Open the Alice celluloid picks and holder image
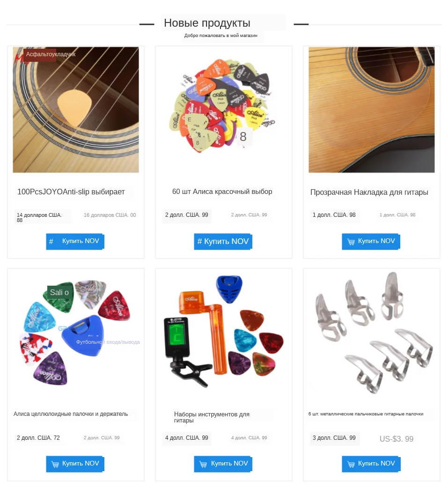Viewport: 448px width, 488px height. 76,333
